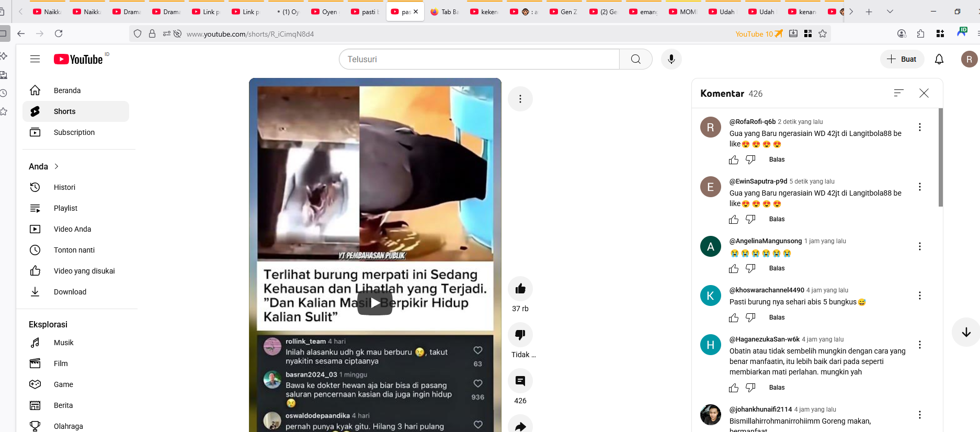Like @AngelinaMangunsong's comment
The width and height of the screenshot is (980, 432).
tap(734, 268)
